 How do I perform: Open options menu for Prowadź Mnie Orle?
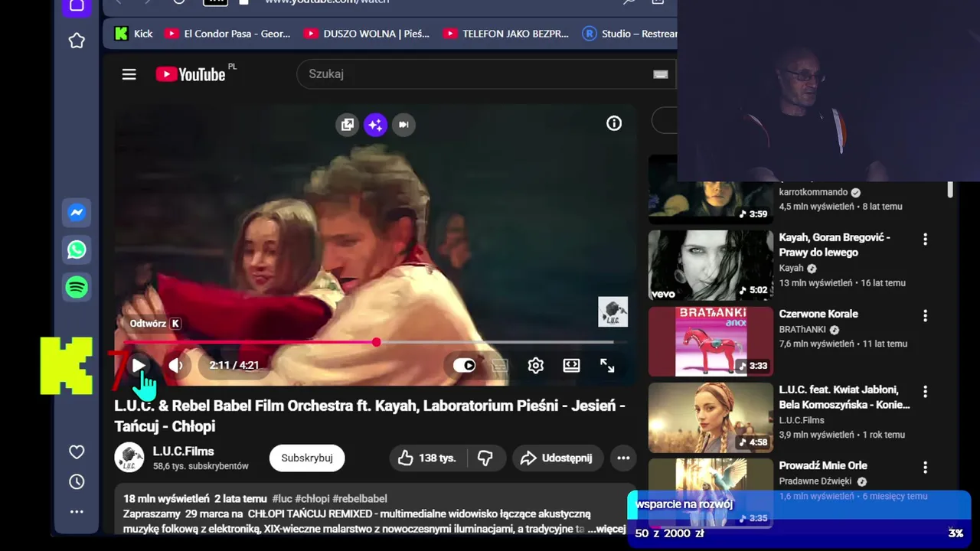pos(925,467)
